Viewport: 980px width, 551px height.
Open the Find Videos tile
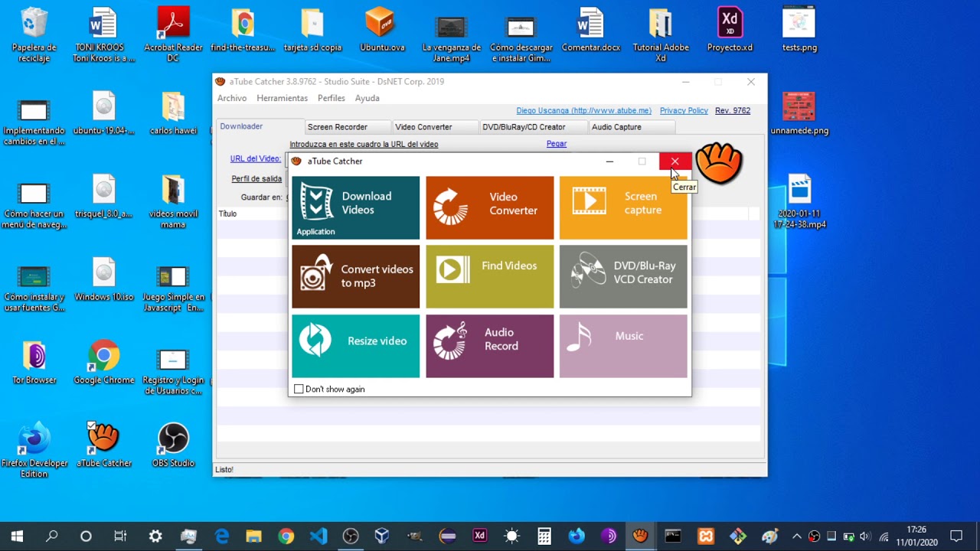click(489, 276)
